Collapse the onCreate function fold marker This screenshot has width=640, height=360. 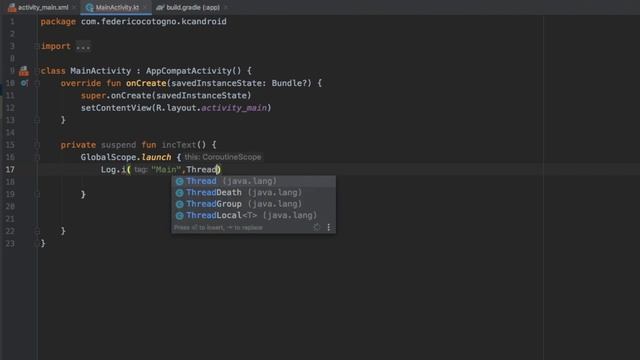37,83
